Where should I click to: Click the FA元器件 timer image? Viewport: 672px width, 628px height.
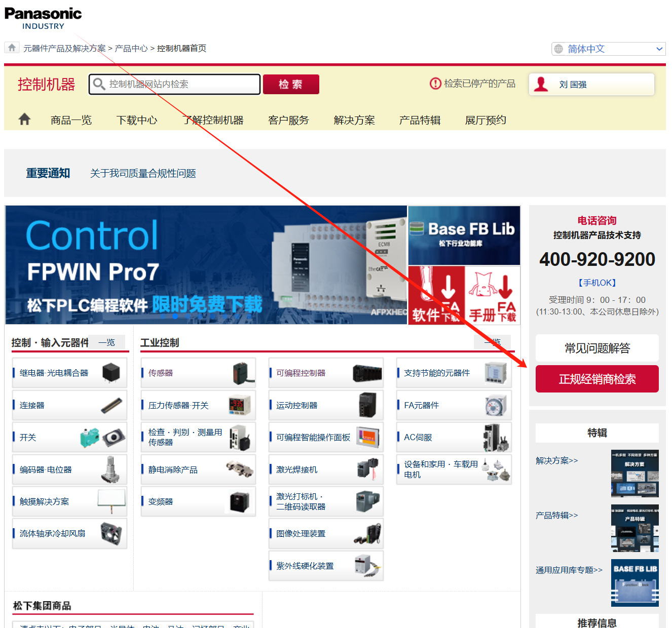point(496,405)
